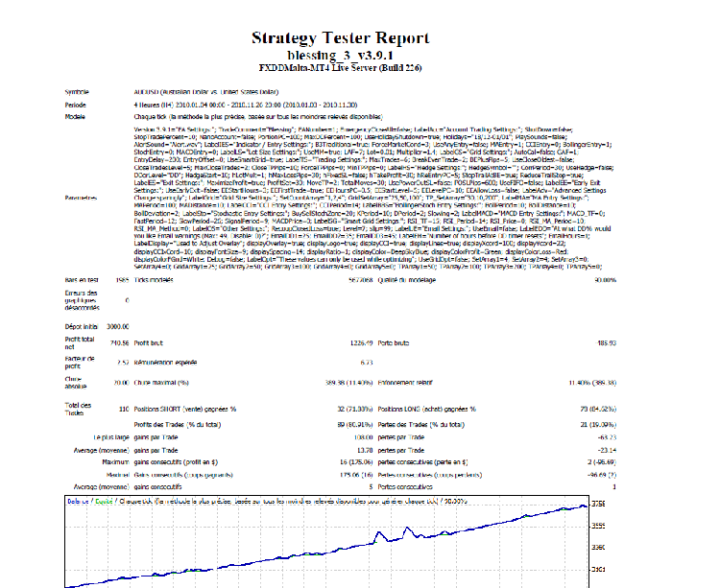
Task: Click the "Symbole" row label
Action: tap(77, 92)
